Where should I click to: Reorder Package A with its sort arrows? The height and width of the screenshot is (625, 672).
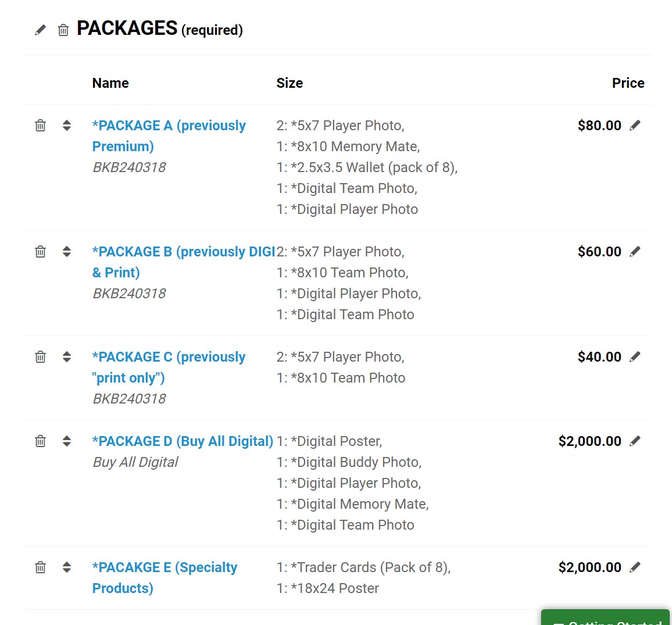pyautogui.click(x=66, y=125)
